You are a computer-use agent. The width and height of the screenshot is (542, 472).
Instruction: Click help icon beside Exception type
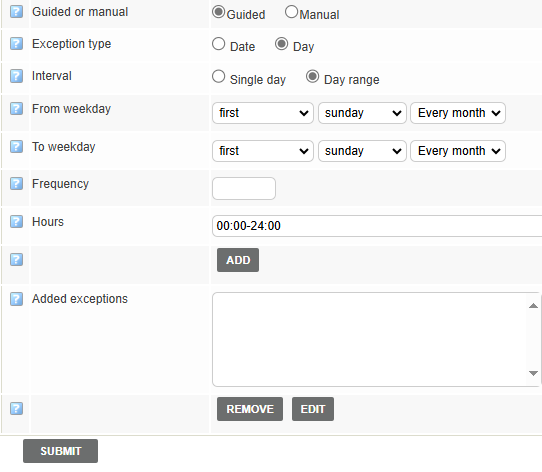[16, 44]
